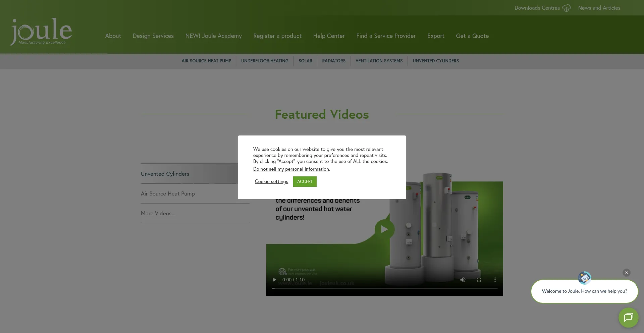
Task: Mute the video with speaker icon
Action: point(463,280)
